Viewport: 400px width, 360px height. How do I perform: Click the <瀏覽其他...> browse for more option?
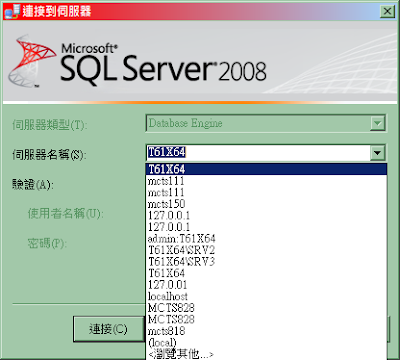[266, 354]
